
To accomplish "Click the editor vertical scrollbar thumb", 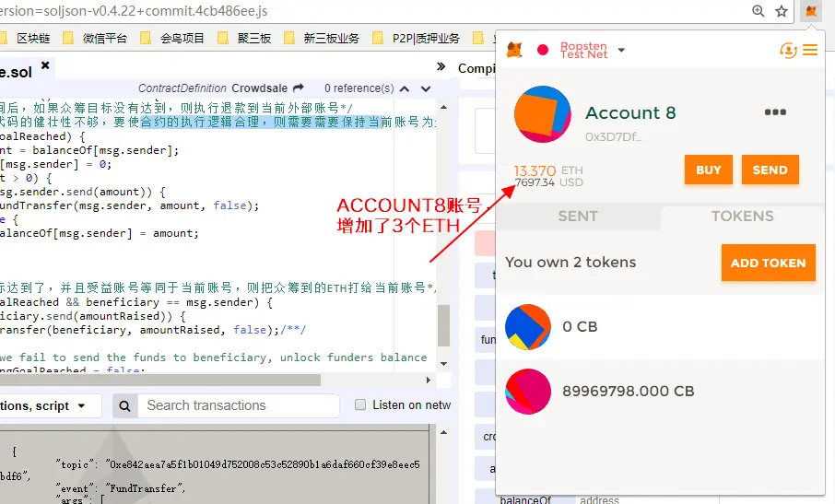I will (443, 325).
